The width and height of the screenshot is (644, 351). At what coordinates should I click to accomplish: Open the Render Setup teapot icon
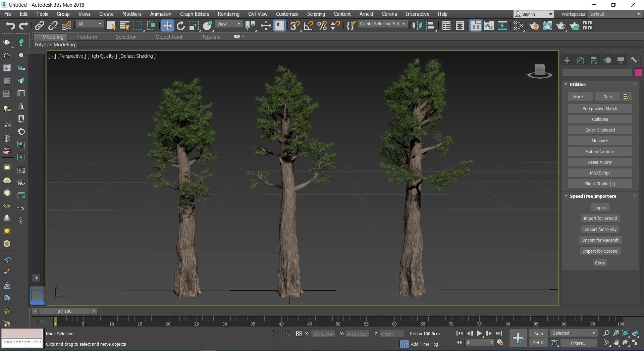534,26
